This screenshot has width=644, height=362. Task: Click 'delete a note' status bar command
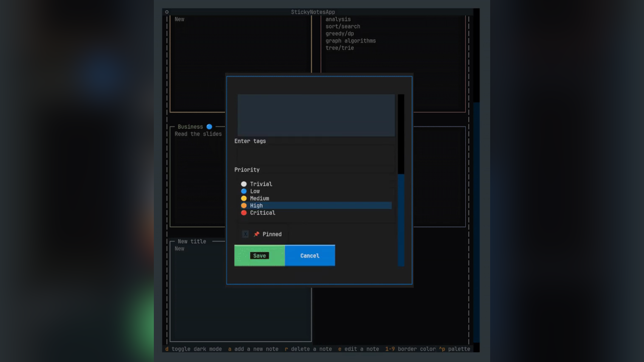312,349
